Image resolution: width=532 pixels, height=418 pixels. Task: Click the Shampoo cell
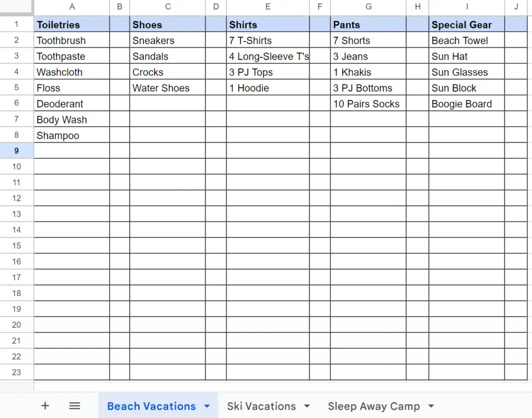(x=72, y=136)
